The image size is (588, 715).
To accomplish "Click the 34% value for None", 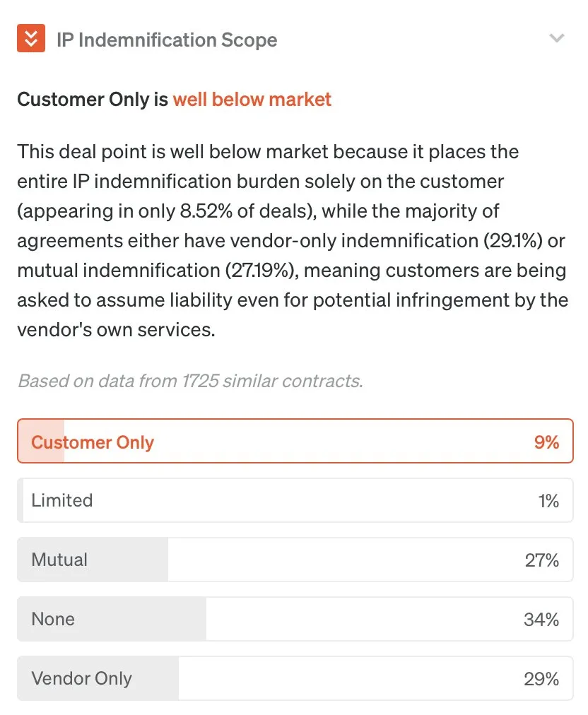I will coord(541,620).
